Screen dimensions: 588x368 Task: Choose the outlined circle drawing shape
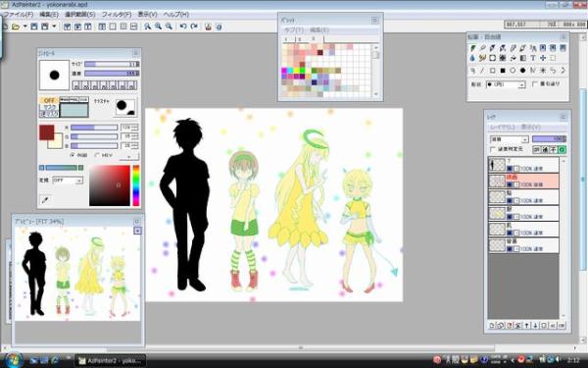coord(513,71)
